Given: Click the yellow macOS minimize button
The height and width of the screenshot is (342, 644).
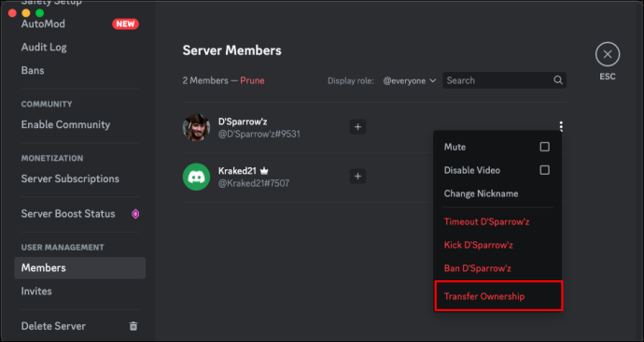Looking at the screenshot, I should pos(26,13).
